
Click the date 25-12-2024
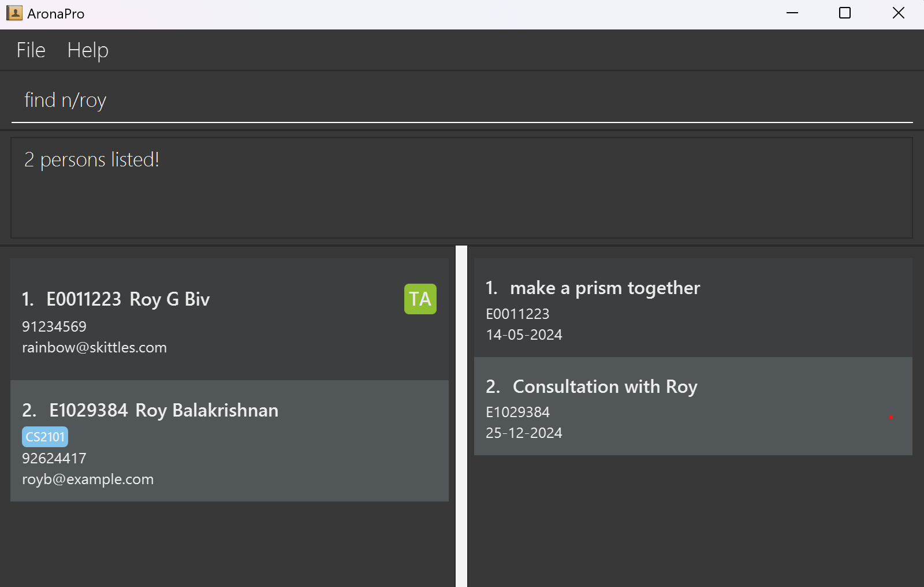click(x=524, y=433)
